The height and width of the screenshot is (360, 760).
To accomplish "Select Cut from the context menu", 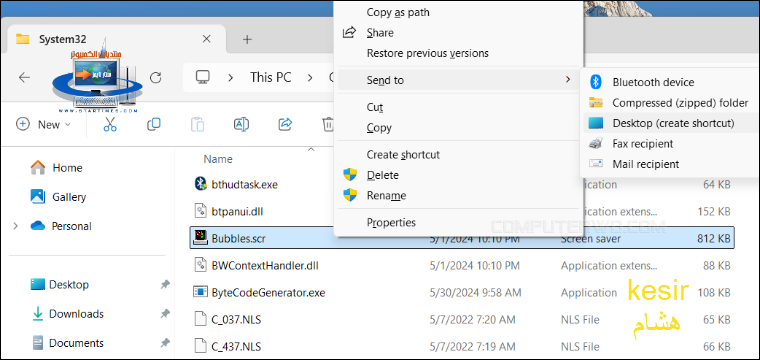I will coord(375,107).
